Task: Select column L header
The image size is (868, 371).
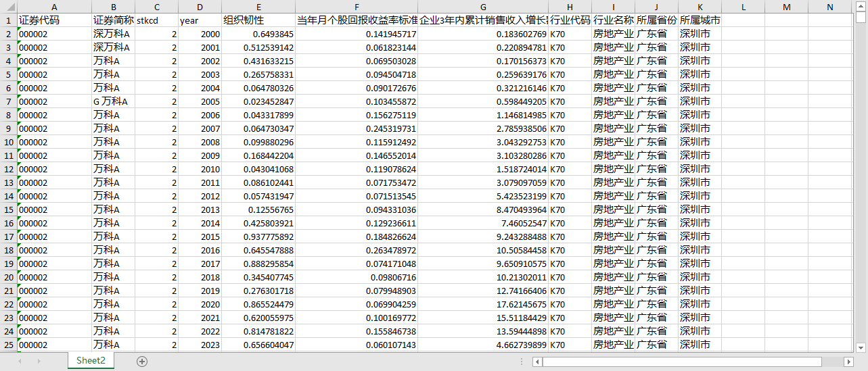Action: pyautogui.click(x=743, y=7)
